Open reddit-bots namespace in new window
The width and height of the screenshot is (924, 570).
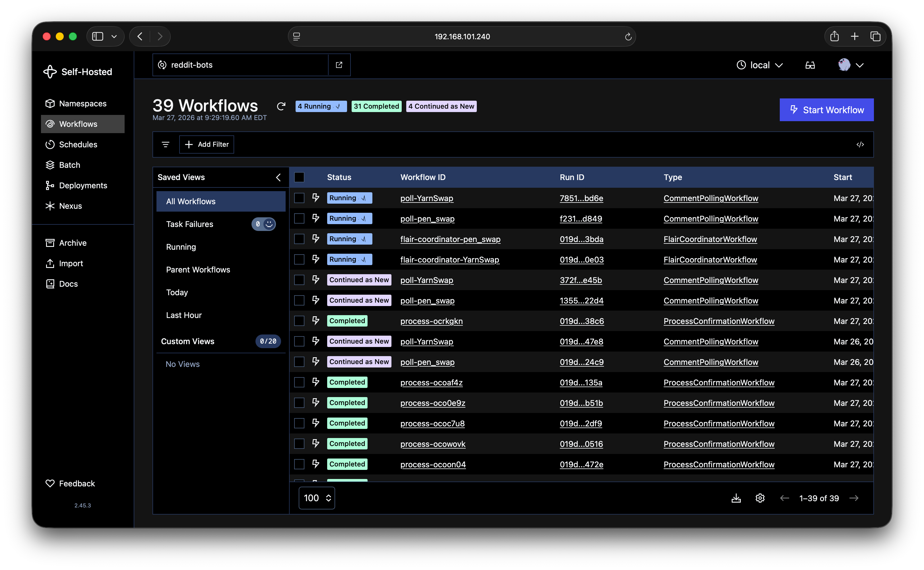click(x=339, y=65)
